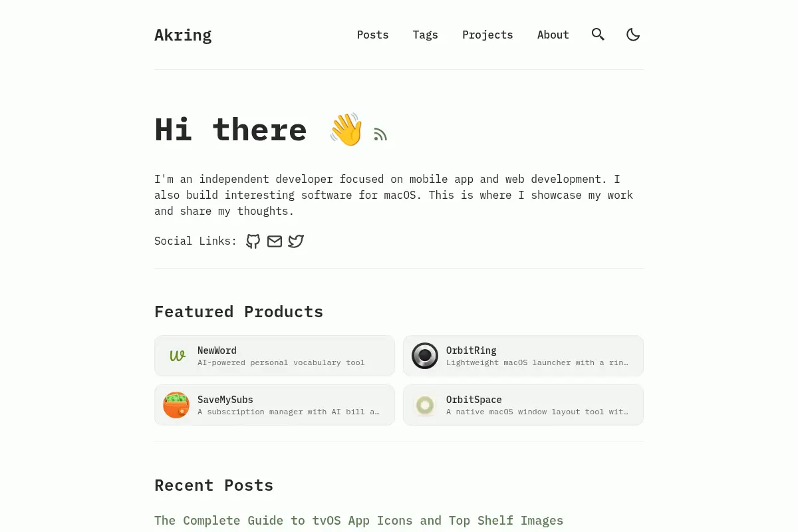
Task: Open the Tags navigation item
Action: point(425,35)
